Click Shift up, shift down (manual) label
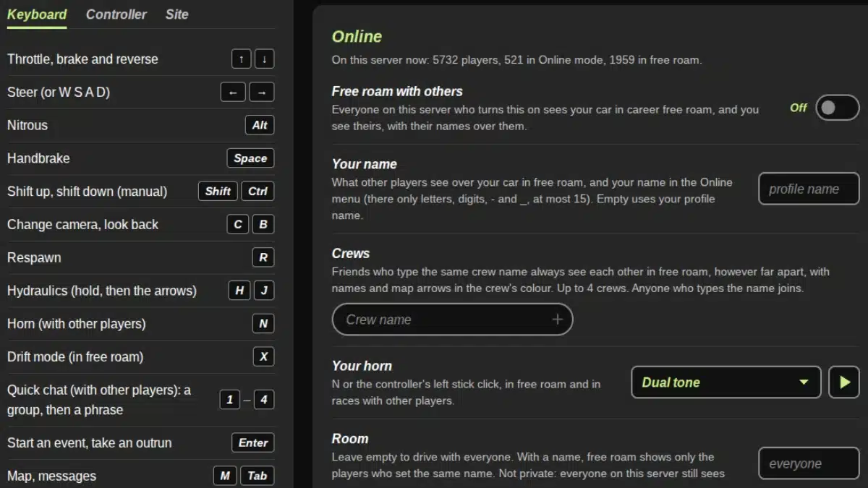The height and width of the screenshot is (488, 868). [x=87, y=192]
